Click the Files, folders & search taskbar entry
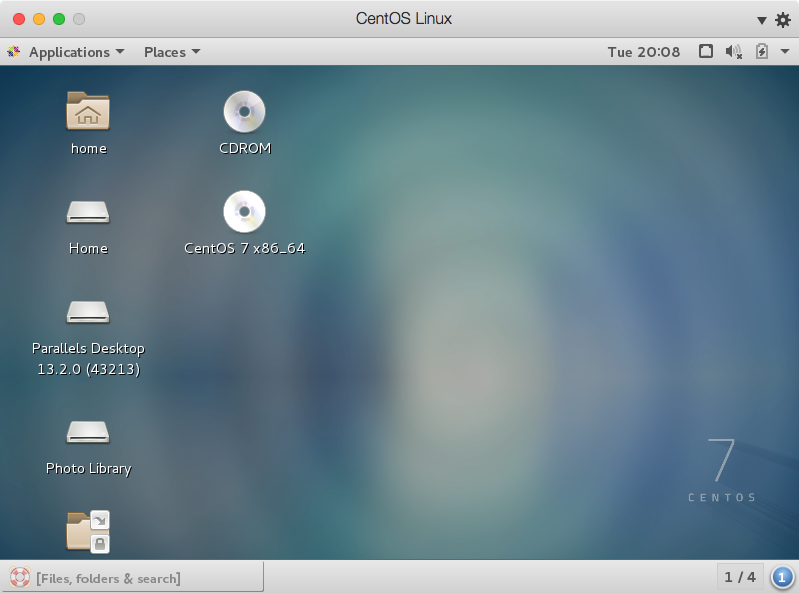The height and width of the screenshot is (593, 799). [x=131, y=578]
